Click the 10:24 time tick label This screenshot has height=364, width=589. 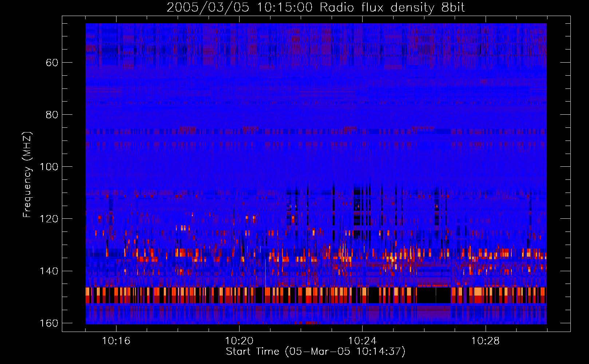pyautogui.click(x=362, y=341)
